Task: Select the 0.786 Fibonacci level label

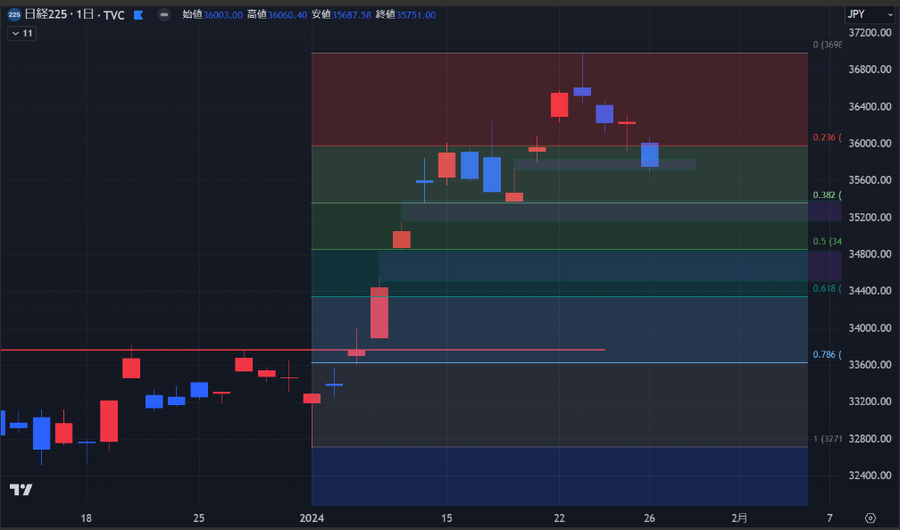Action: [824, 354]
